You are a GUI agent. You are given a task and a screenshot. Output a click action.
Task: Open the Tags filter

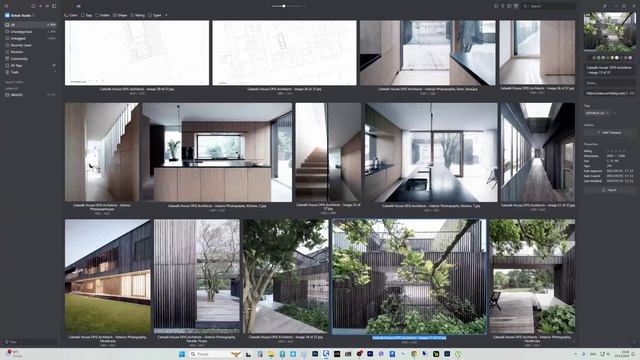pos(86,15)
